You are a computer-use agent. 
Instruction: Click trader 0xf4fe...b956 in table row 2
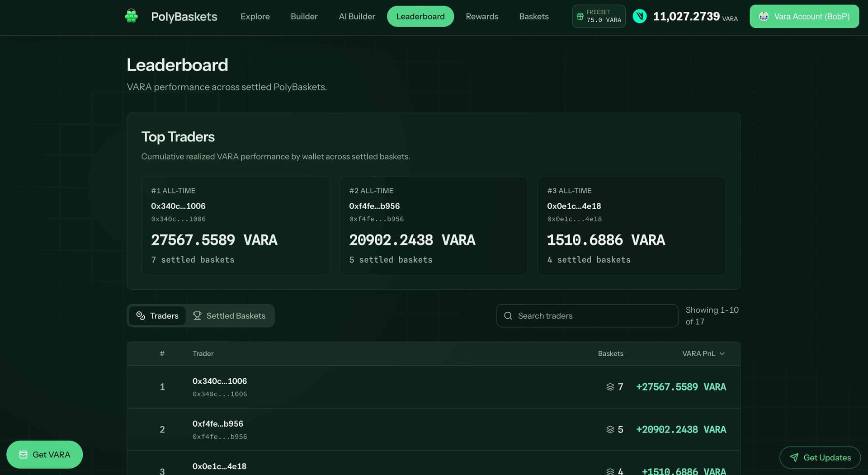pos(218,423)
